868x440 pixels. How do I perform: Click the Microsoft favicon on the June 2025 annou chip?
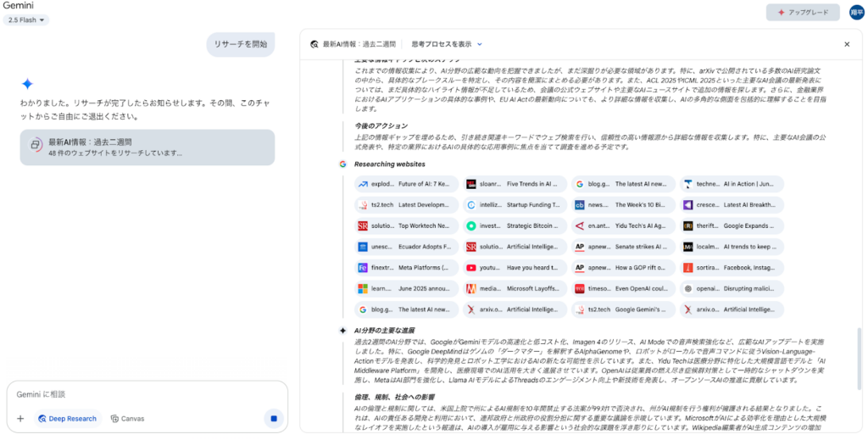363,289
